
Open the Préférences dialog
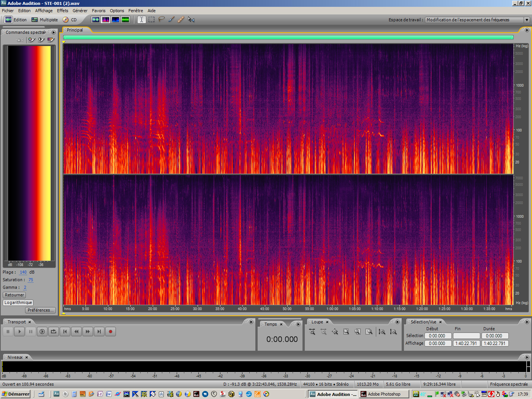pyautogui.click(x=40, y=310)
